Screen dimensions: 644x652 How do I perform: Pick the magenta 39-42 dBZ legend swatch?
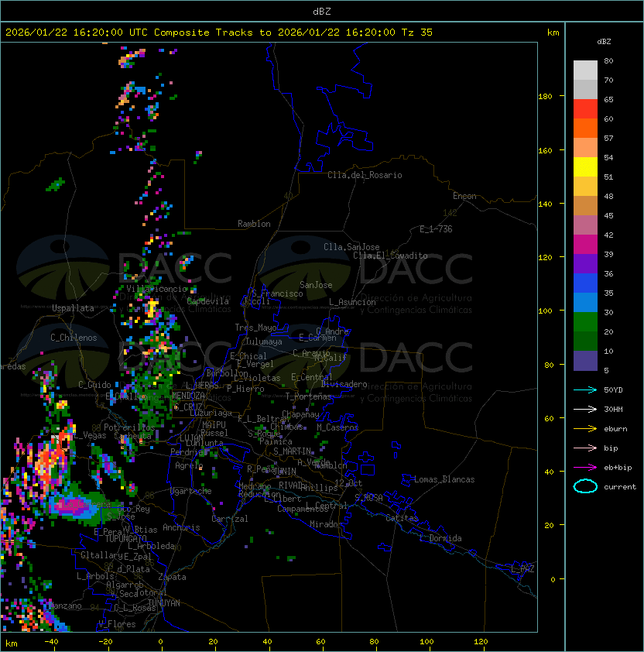point(585,244)
